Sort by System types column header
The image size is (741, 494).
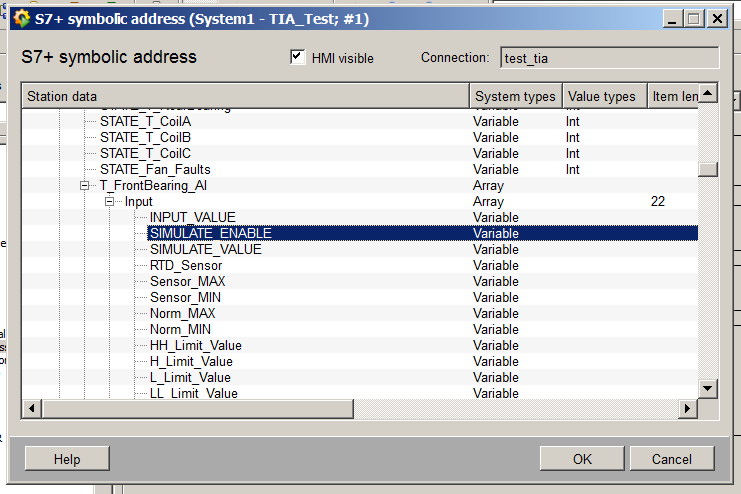pyautogui.click(x=515, y=96)
